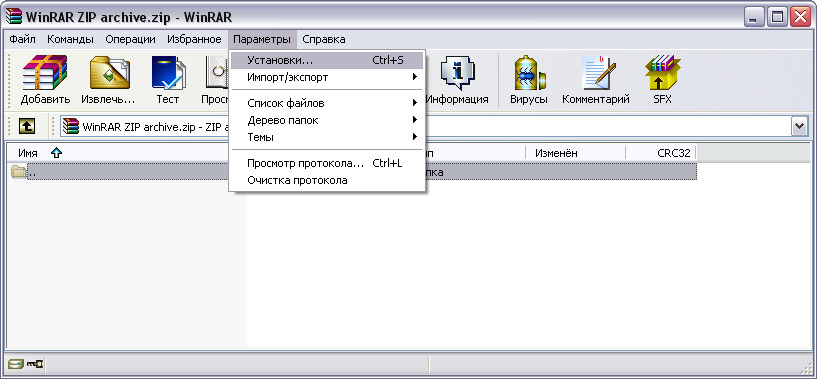Open the Избранное menu
This screenshot has width=817, height=379.
[x=194, y=39]
